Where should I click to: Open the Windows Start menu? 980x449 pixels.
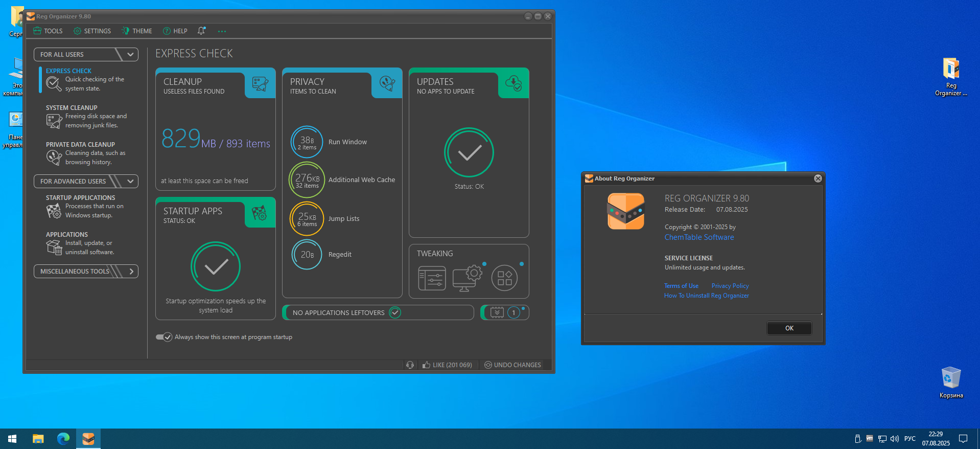[12, 439]
